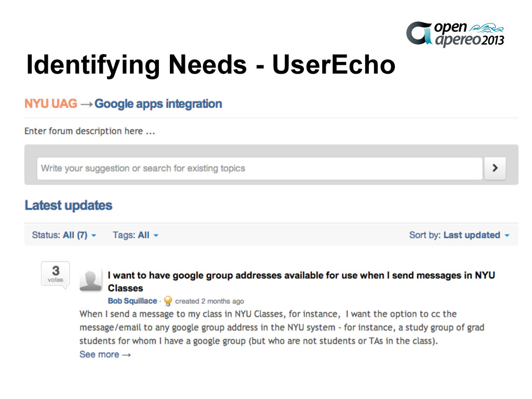Click into the suggestion search field
This screenshot has width=532, height=399.
pos(260,168)
